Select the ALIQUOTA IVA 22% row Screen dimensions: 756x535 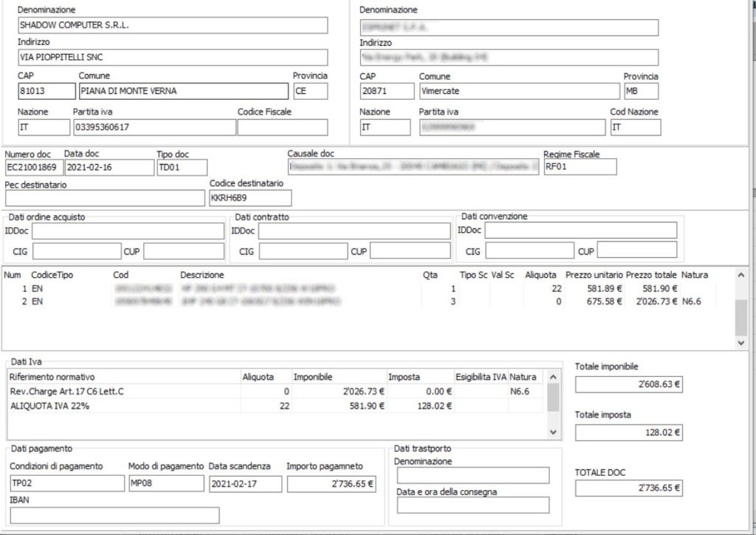[275, 406]
